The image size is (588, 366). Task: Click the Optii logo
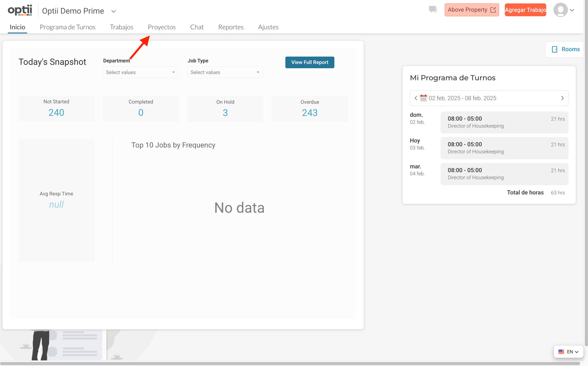click(20, 10)
